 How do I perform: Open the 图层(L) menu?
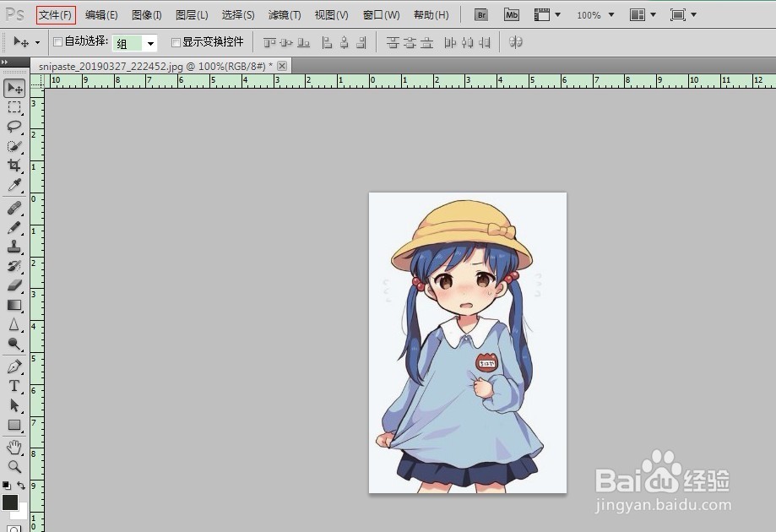point(192,15)
